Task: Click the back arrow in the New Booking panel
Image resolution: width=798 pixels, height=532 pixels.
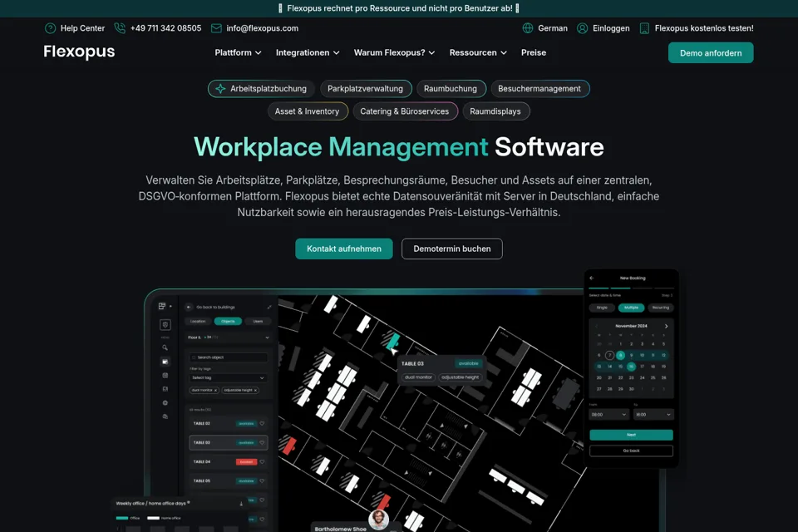Action: tap(591, 278)
